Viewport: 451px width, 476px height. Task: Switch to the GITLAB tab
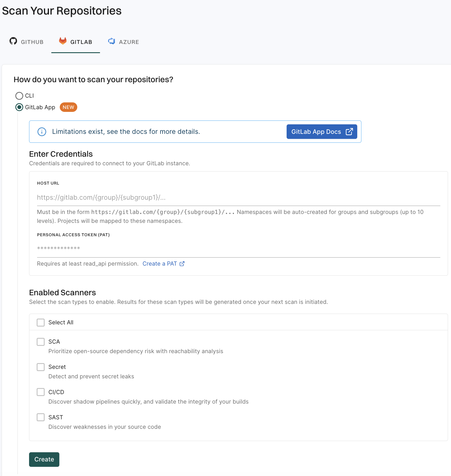coord(76,42)
